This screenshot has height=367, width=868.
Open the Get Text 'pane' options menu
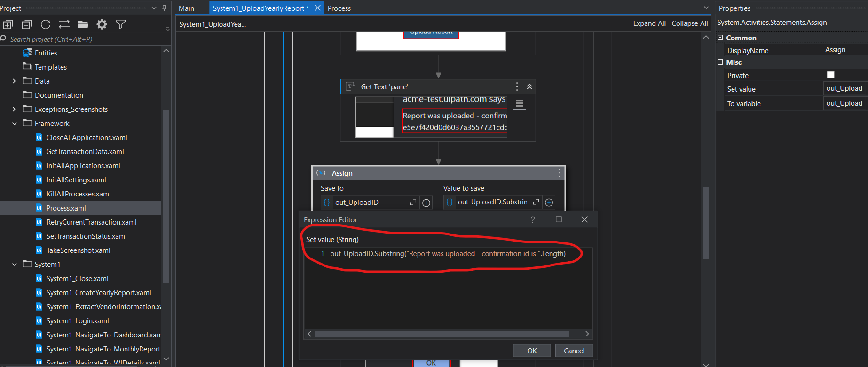click(x=517, y=86)
